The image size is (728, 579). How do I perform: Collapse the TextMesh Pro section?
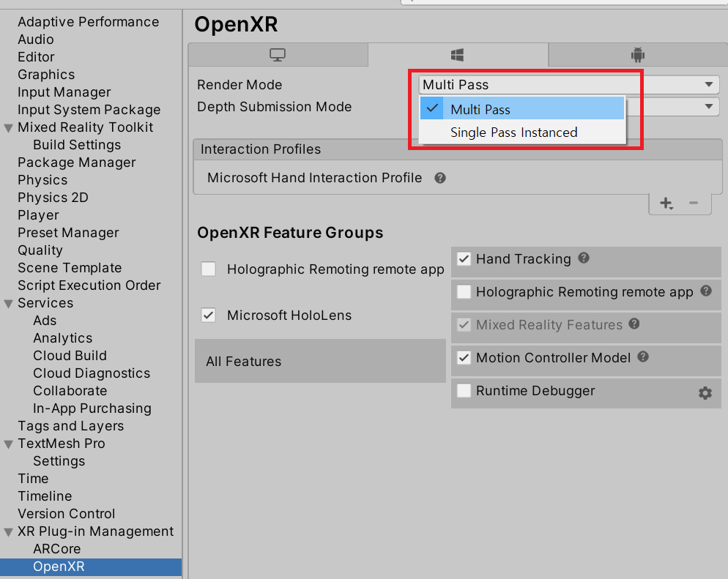(x=8, y=444)
